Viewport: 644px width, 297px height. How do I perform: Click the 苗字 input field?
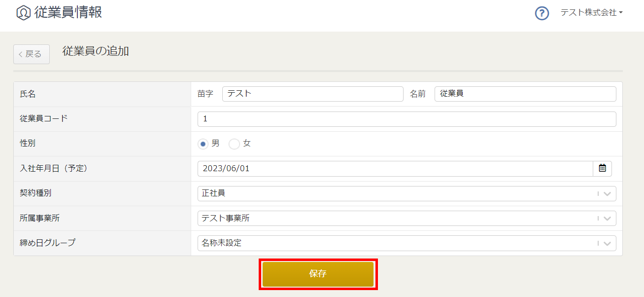(x=313, y=94)
